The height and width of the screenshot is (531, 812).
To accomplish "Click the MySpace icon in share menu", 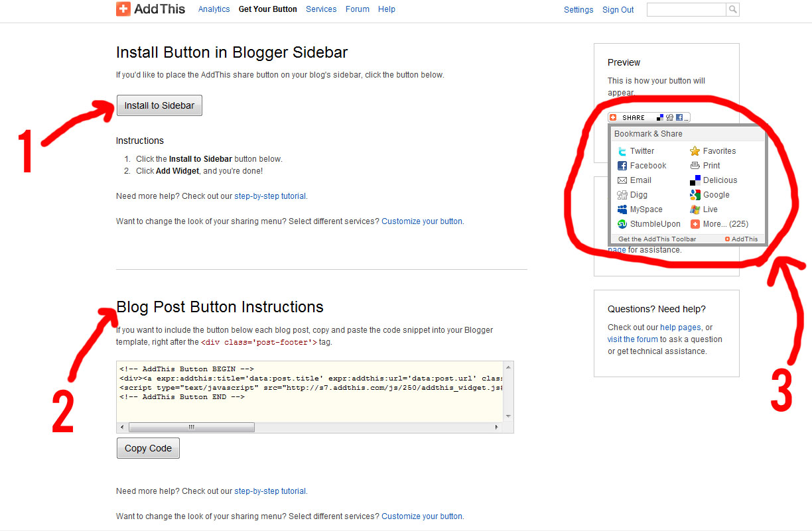I will tap(622, 209).
